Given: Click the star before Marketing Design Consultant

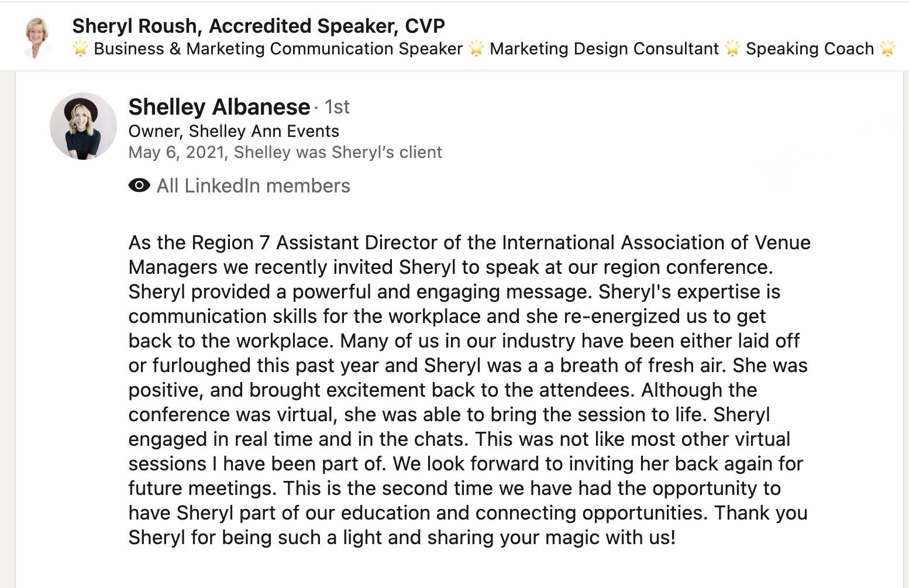Looking at the screenshot, I should coord(476,49).
